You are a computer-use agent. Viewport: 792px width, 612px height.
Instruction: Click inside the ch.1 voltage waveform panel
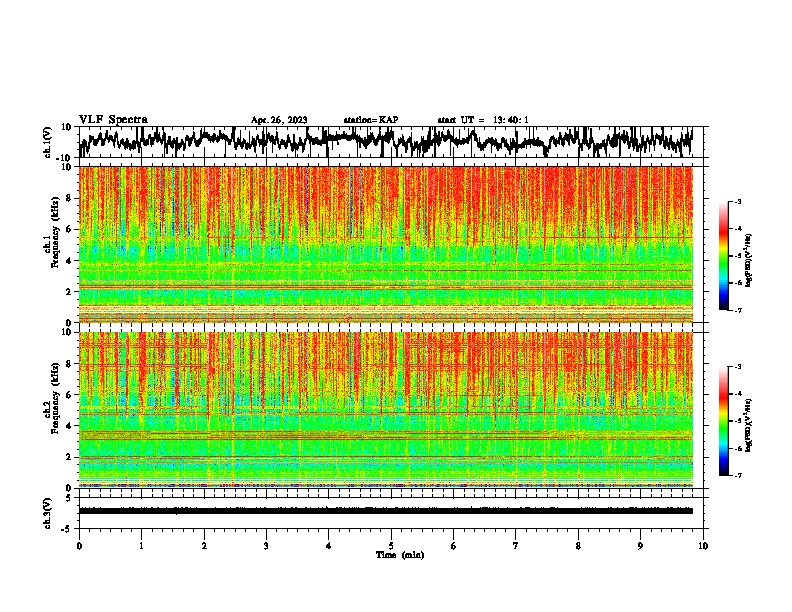[x=391, y=142]
